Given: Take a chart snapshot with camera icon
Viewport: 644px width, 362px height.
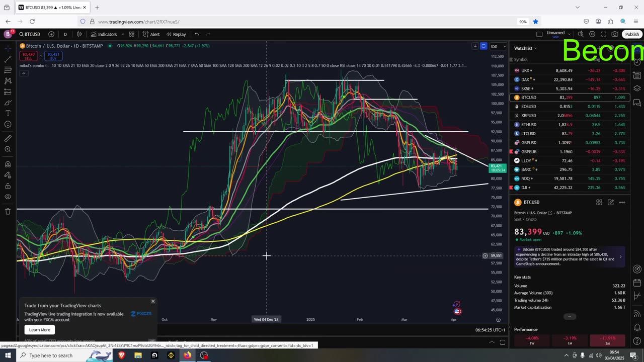Looking at the screenshot, I should (x=615, y=34).
